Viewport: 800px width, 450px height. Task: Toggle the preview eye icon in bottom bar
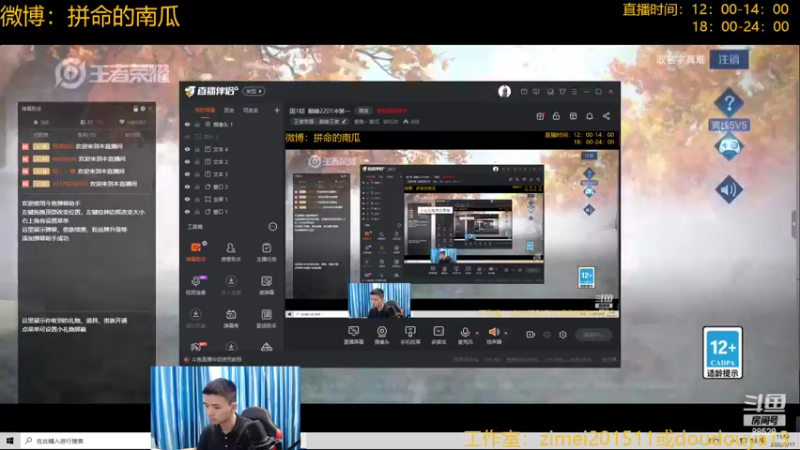(x=547, y=335)
